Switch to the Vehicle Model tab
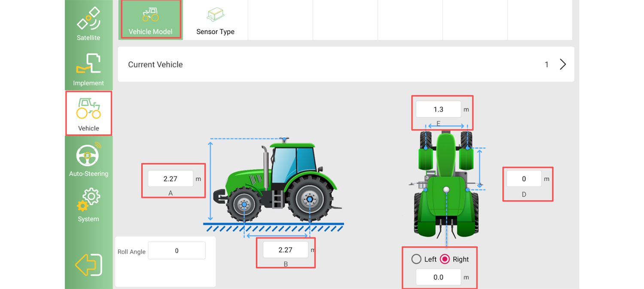 (151, 20)
